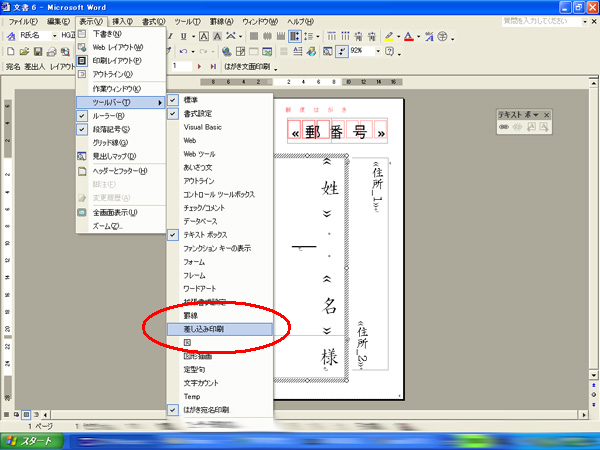This screenshot has width=600, height=450.
Task: Click the Underline U icon
Action: 184,36
